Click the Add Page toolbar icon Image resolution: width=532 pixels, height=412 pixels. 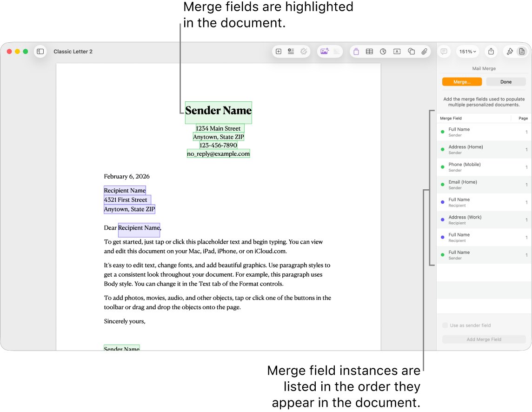pyautogui.click(x=279, y=52)
